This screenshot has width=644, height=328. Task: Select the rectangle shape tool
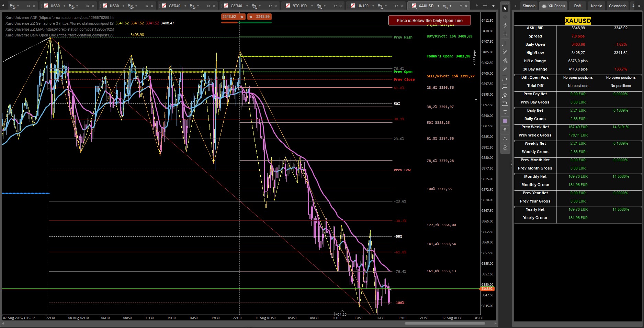pyautogui.click(x=505, y=87)
